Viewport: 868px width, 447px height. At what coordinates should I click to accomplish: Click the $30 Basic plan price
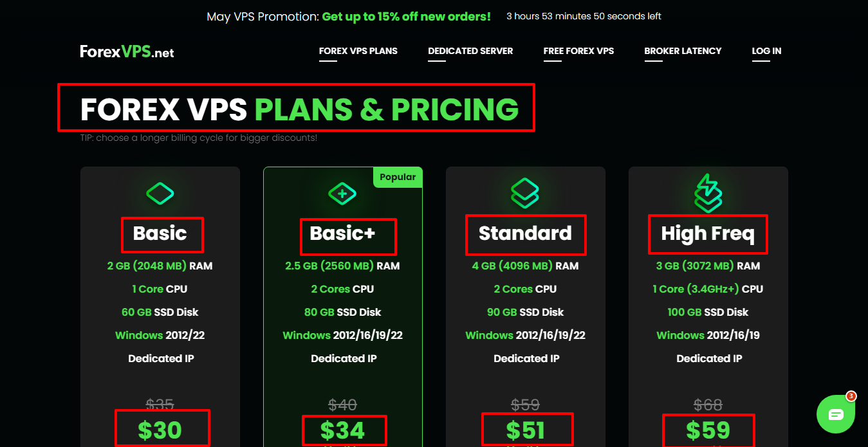pyautogui.click(x=160, y=430)
